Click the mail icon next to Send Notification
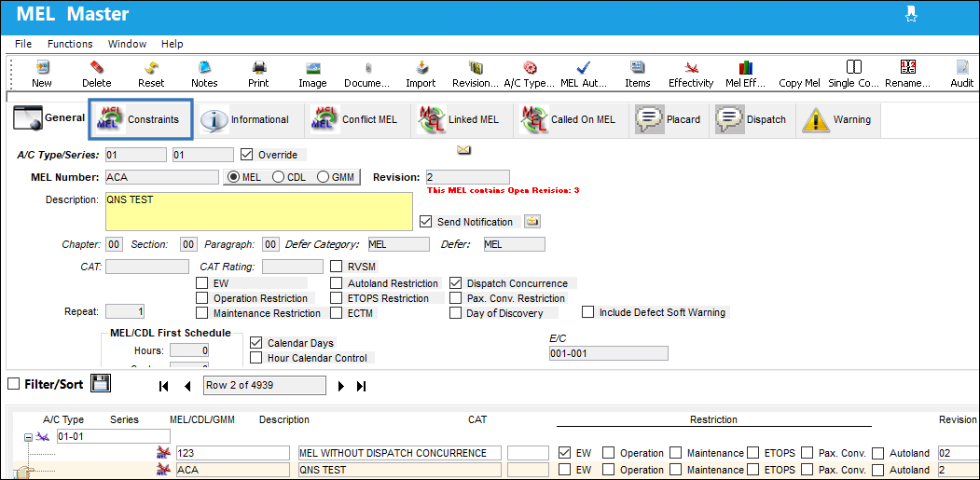Image resolution: width=980 pixels, height=480 pixels. (531, 221)
